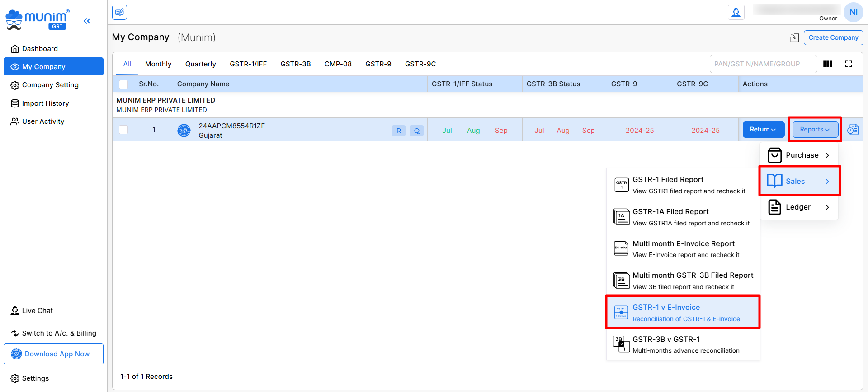
Task: Click the Munim GST logo
Action: 38,20
